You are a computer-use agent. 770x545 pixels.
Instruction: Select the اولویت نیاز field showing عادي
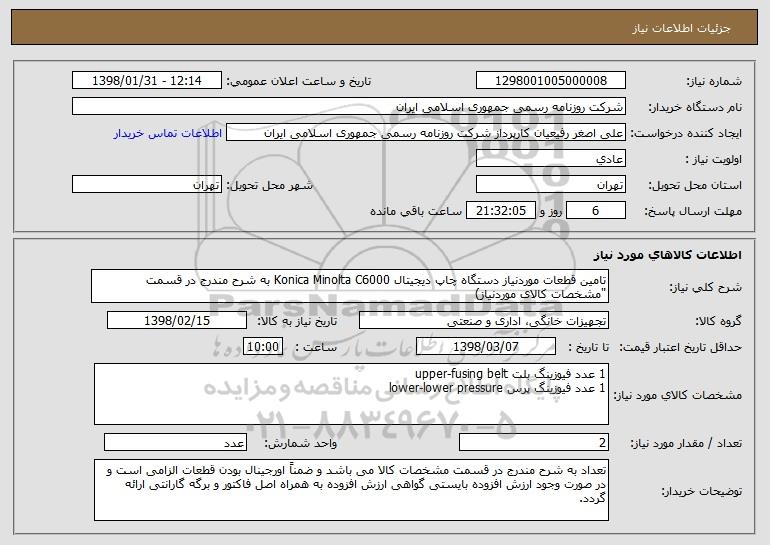(x=550, y=159)
